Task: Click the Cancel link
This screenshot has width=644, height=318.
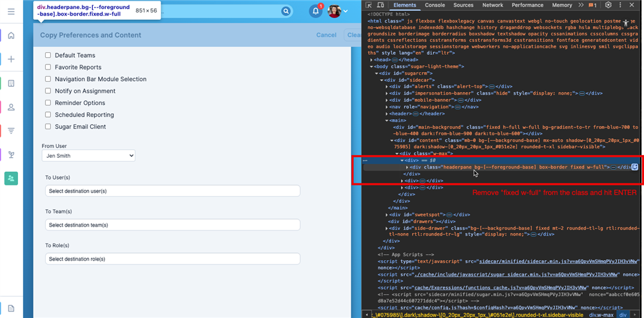Action: click(326, 35)
